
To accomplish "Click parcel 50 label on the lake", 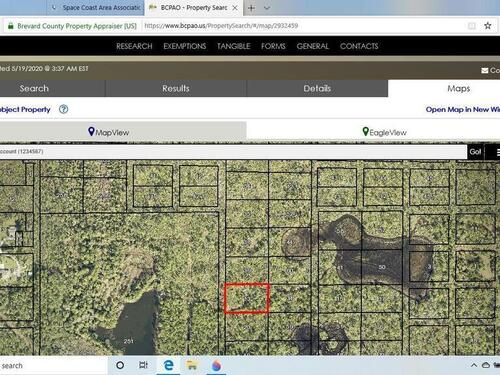I will [x=382, y=267].
